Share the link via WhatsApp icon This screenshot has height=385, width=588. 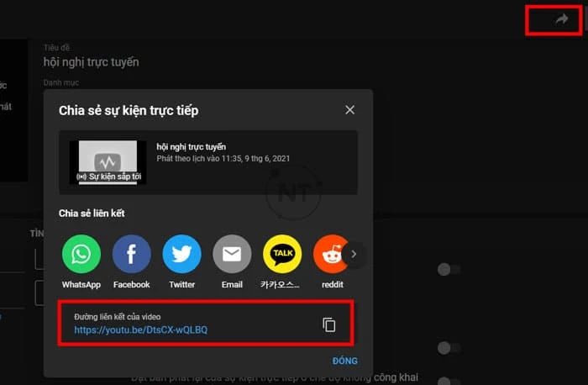(81, 254)
